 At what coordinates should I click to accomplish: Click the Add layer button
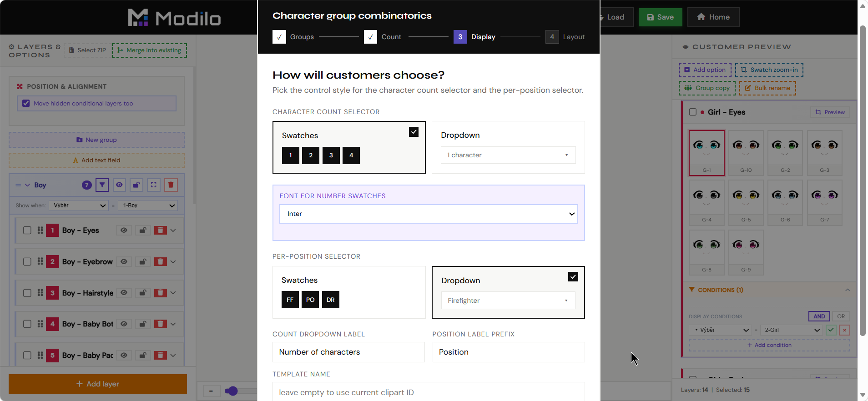point(98,384)
